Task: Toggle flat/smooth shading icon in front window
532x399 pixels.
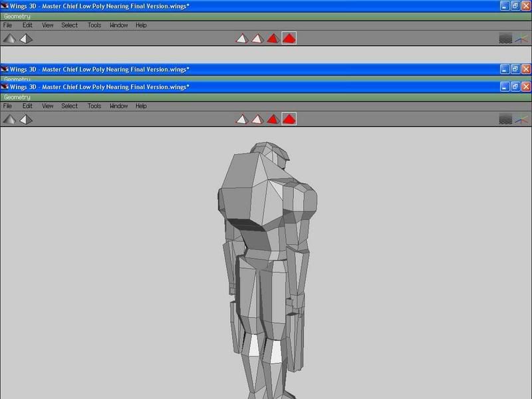Action: point(9,119)
